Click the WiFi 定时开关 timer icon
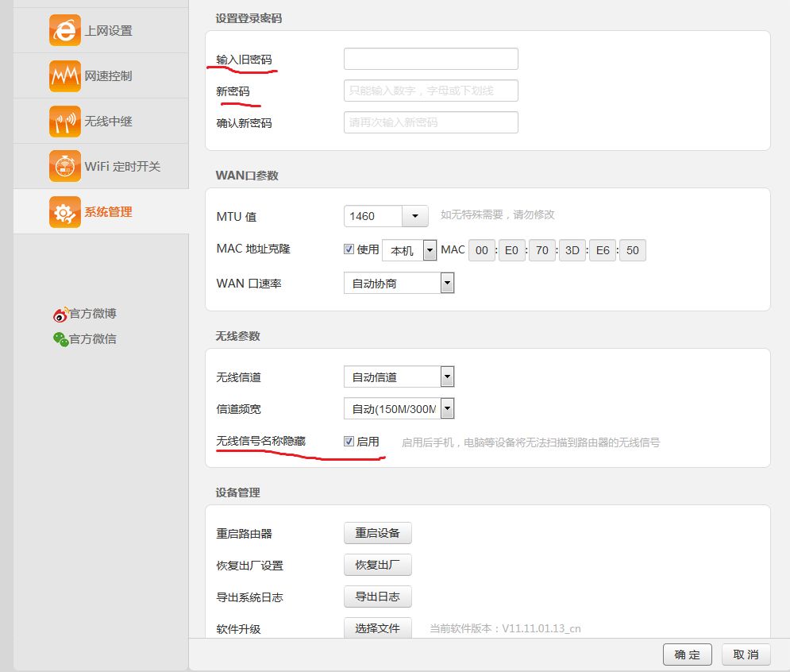Screen dimensions: 790x672 64,166
